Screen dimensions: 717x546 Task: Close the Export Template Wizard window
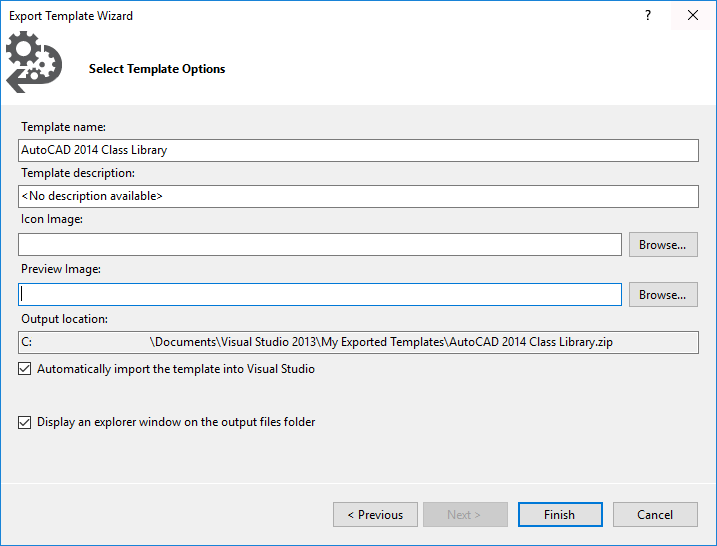coord(692,16)
